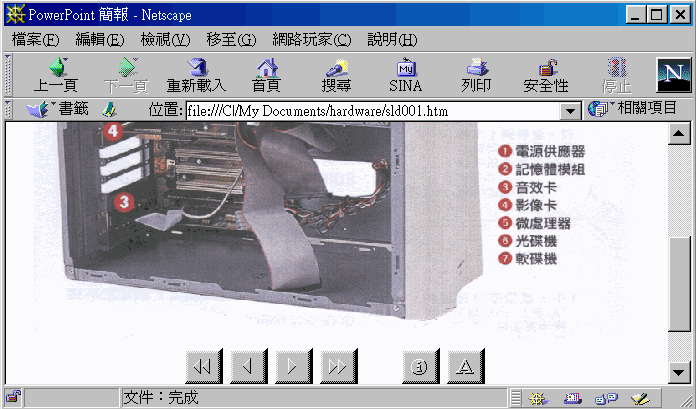
Task: Jump to last slide with fast-forward button
Action: point(335,367)
